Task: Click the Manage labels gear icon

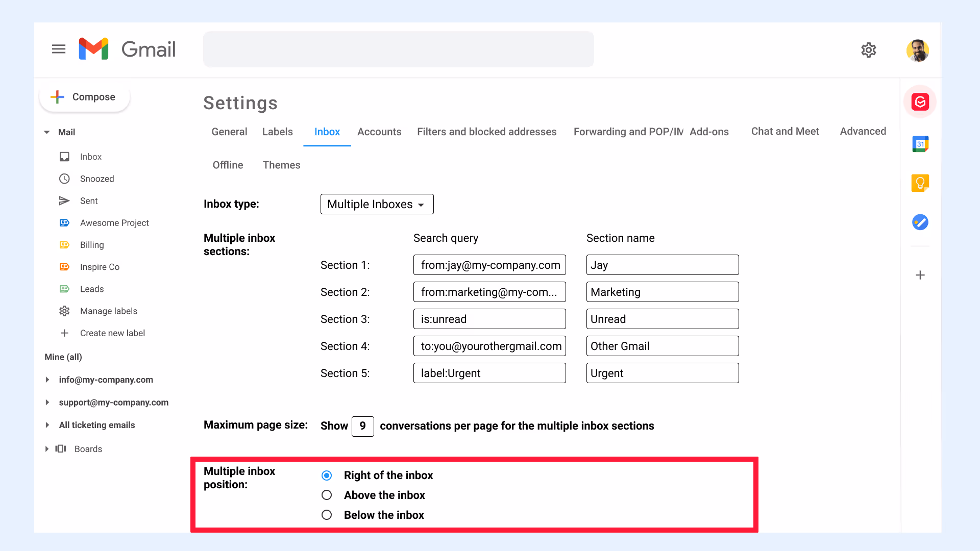Action: pyautogui.click(x=64, y=311)
